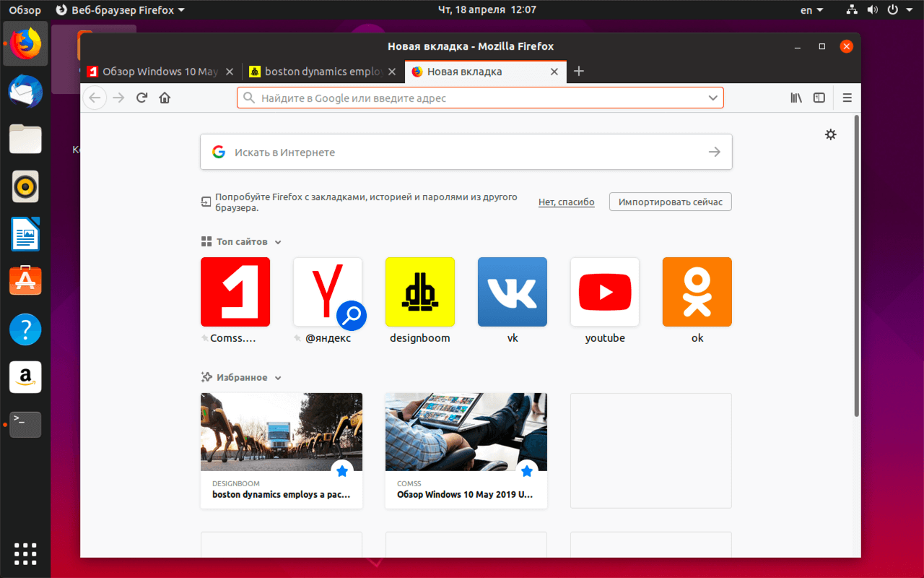Go forward with the forward arrow
Viewport: 924px width, 578px height.
[x=119, y=98]
